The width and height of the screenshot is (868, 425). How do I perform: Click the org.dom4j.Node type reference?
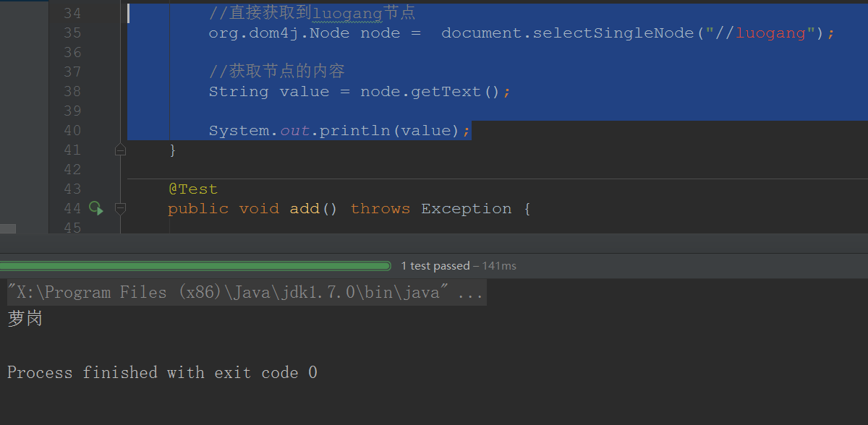click(279, 33)
